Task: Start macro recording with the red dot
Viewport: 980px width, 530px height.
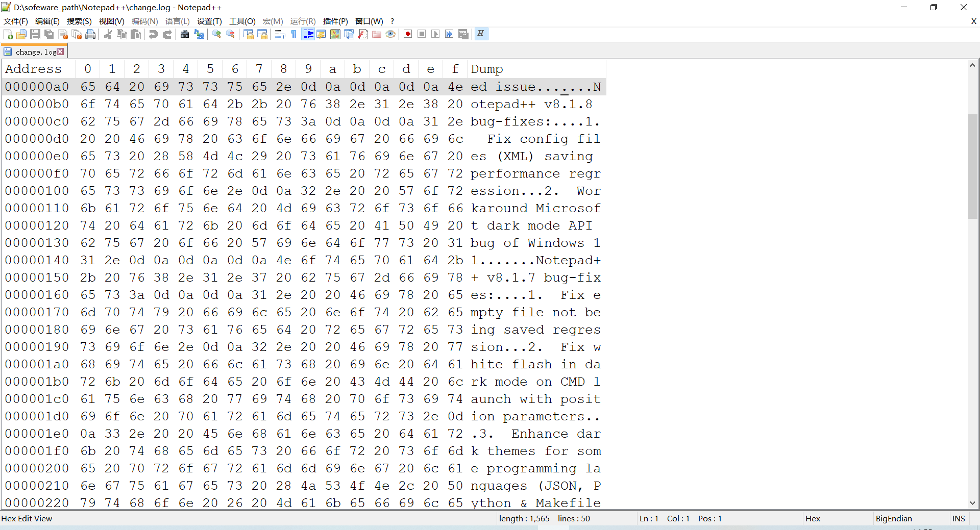Action: (408, 34)
